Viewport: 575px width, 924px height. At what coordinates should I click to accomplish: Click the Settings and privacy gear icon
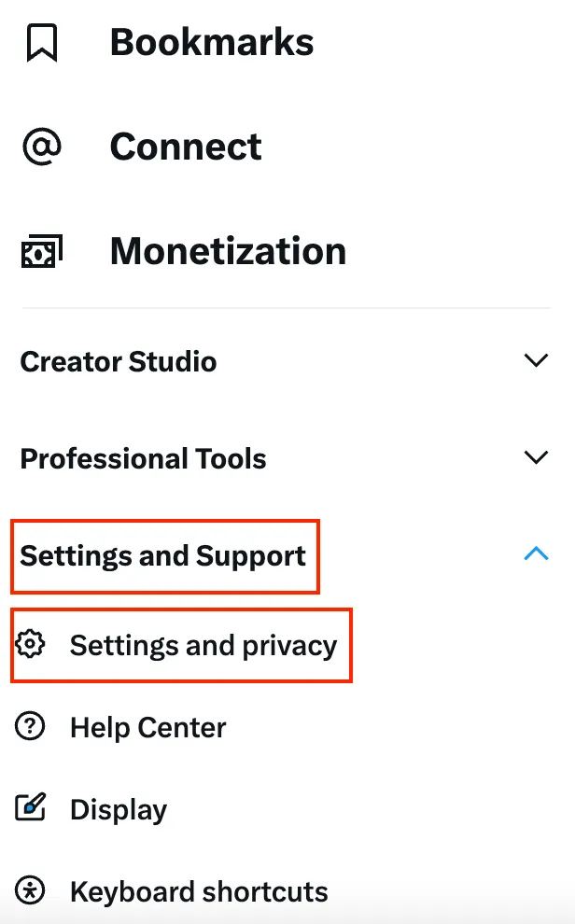click(32, 645)
